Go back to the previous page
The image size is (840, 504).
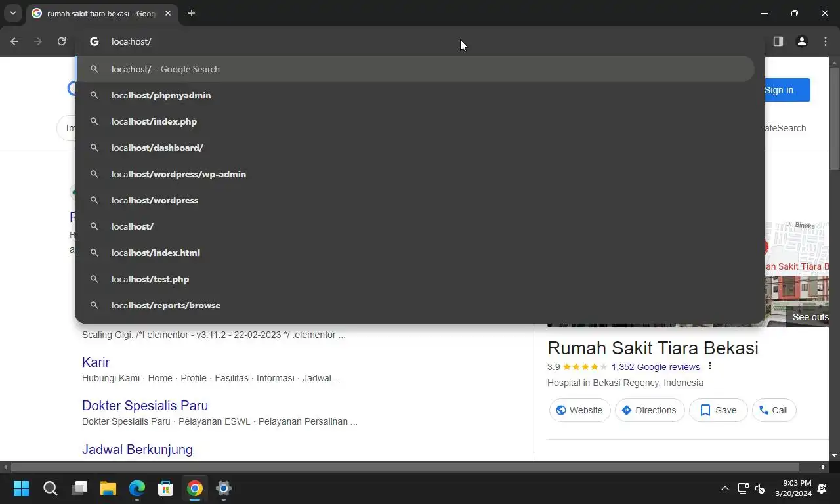[14, 41]
